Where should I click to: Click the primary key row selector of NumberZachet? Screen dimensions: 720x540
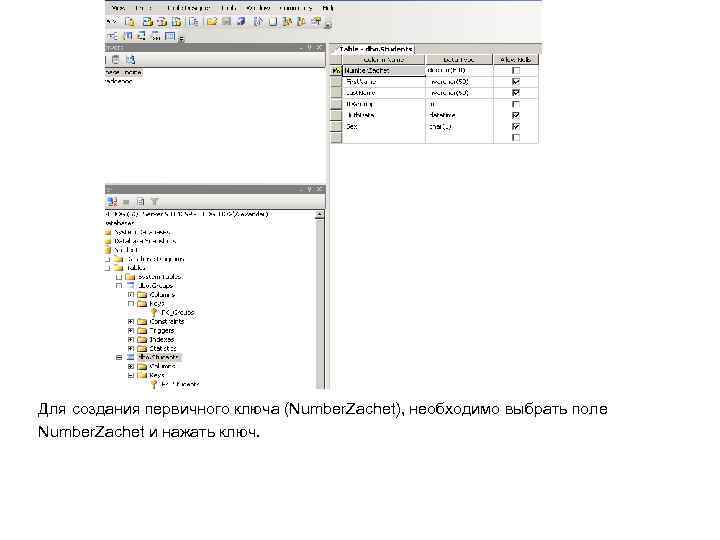click(336, 71)
